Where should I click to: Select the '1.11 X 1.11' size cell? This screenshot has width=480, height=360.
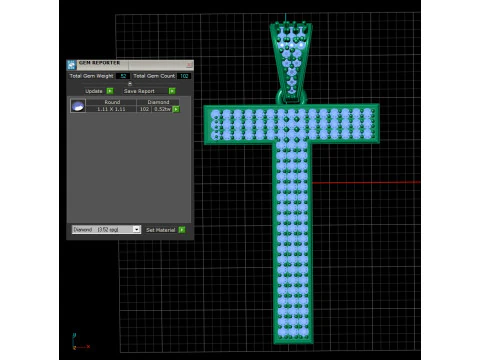tap(111, 109)
